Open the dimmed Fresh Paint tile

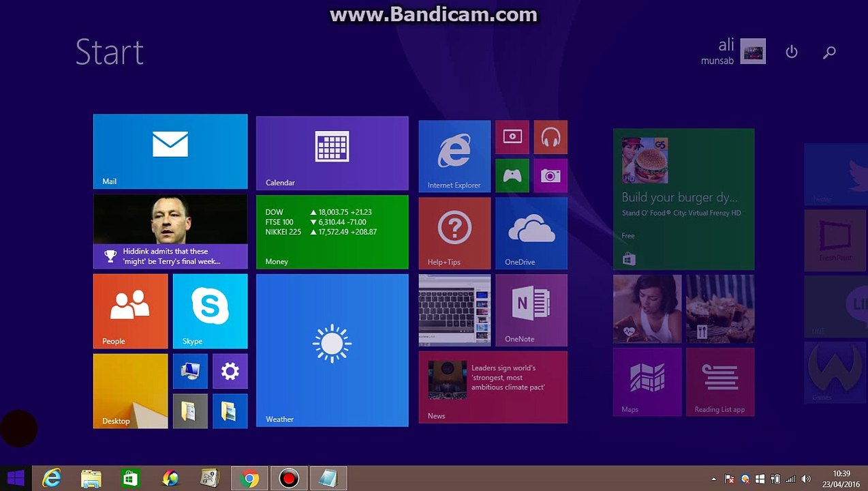click(836, 241)
